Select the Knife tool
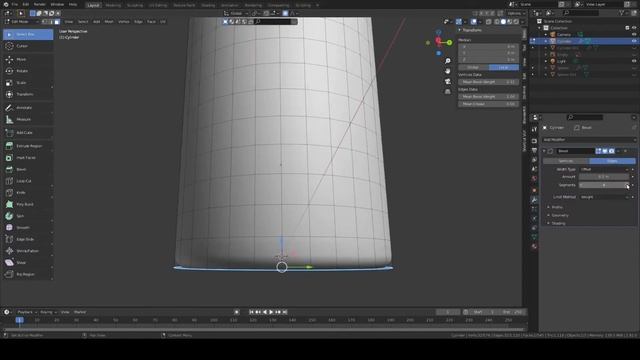Image resolution: width=640 pixels, height=360 pixels. point(28,193)
